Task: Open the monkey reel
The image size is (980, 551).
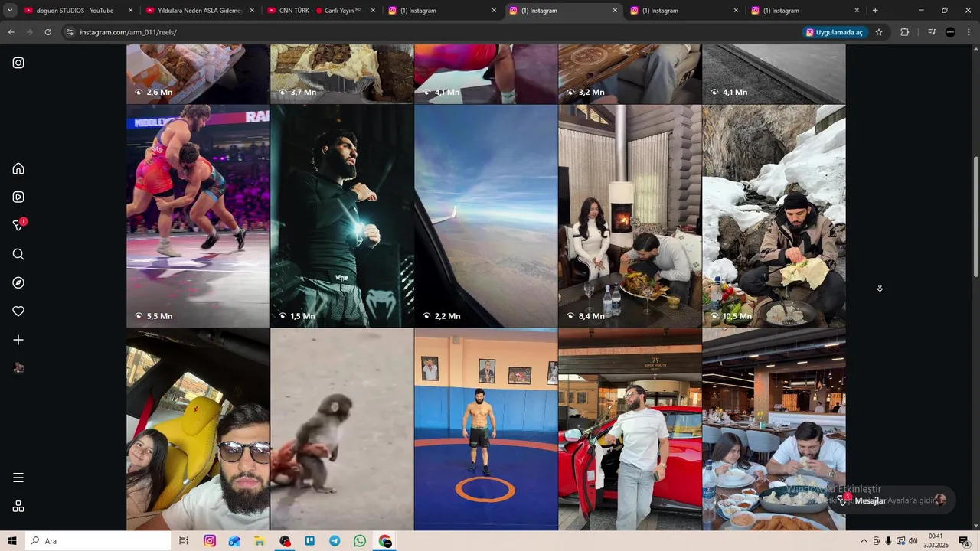Action: pos(342,429)
